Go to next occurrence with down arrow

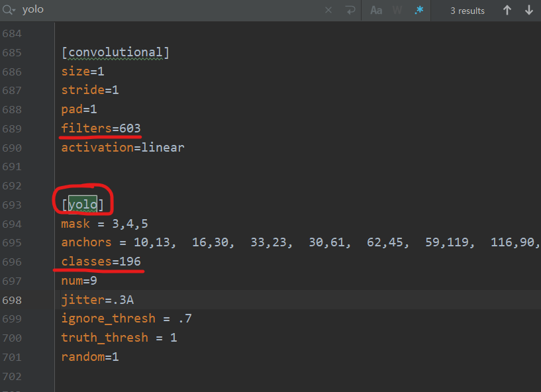pyautogui.click(x=529, y=11)
